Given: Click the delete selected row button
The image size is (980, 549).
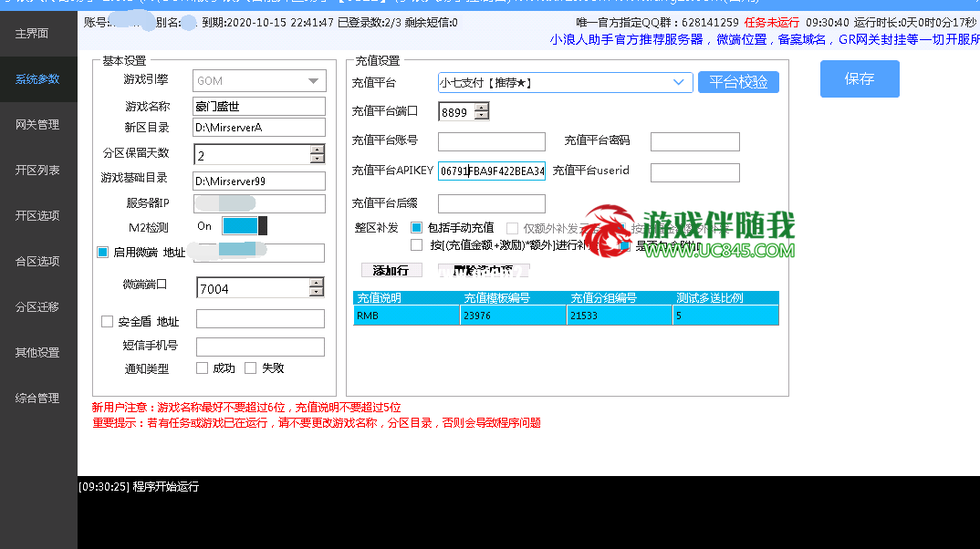Looking at the screenshot, I should 483,271.
